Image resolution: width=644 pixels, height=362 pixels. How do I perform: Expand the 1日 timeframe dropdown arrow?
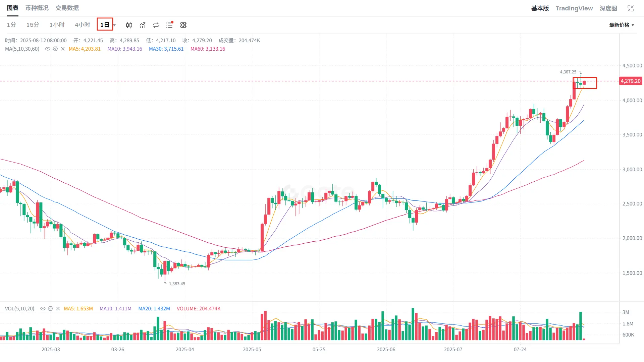(114, 25)
